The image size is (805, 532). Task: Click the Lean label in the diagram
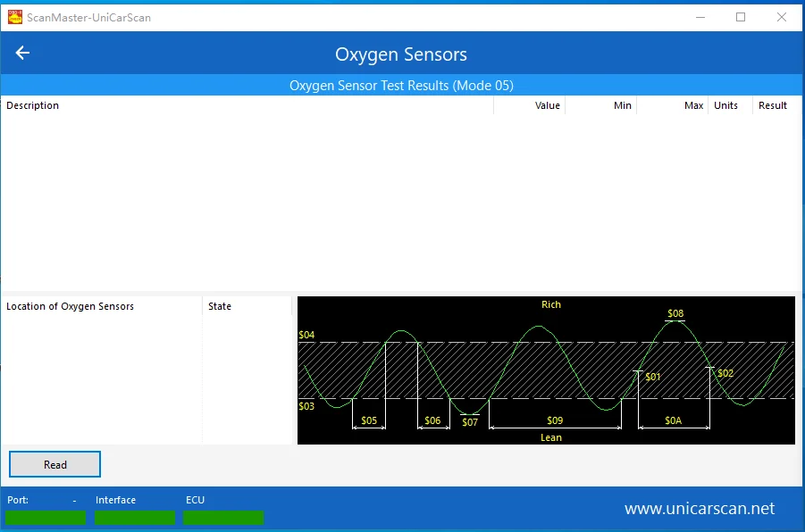point(551,437)
